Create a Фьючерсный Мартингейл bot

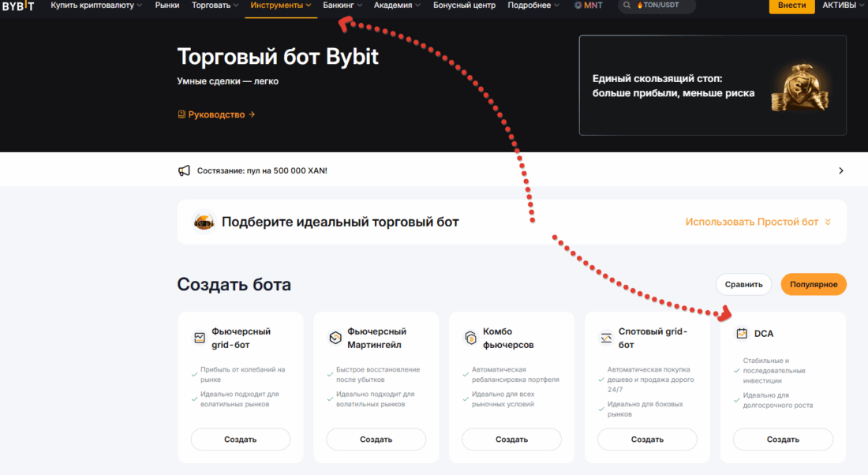pos(376,439)
